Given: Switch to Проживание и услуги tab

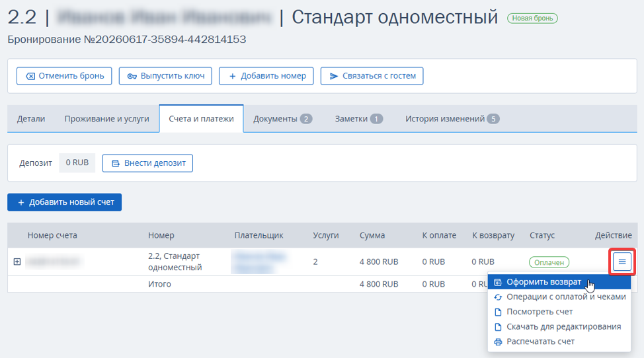Looking at the screenshot, I should point(107,119).
